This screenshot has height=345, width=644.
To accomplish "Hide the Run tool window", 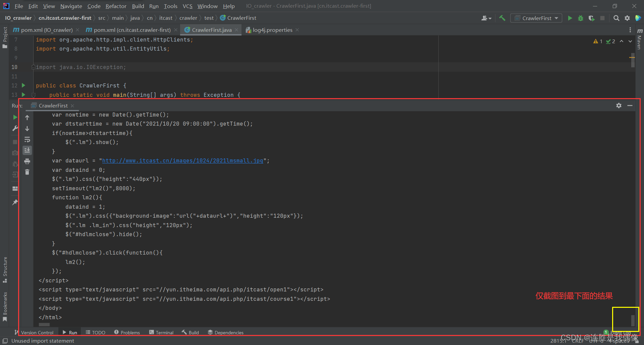I will click(630, 106).
